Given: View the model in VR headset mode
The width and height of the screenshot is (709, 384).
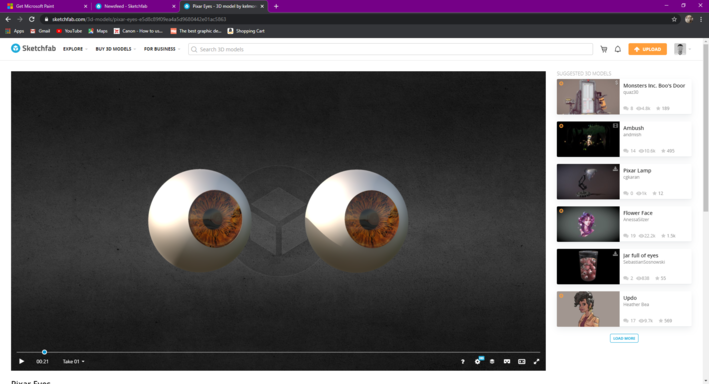Looking at the screenshot, I should (x=507, y=361).
